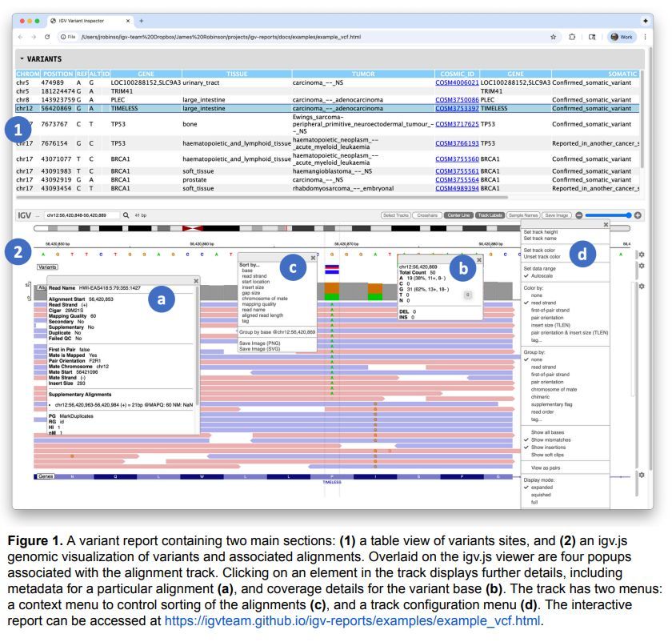The height and width of the screenshot is (642, 672).
Task: Group by chromosome of mate
Action: tap(554, 389)
